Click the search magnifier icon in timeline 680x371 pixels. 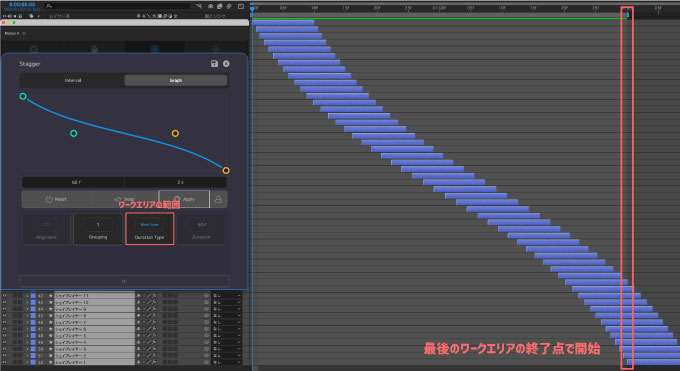49,6
